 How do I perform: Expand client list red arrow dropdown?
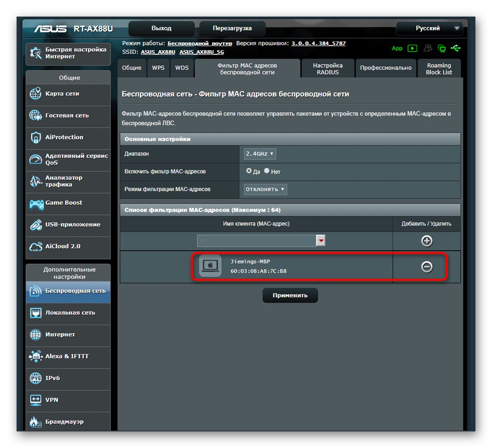click(321, 241)
